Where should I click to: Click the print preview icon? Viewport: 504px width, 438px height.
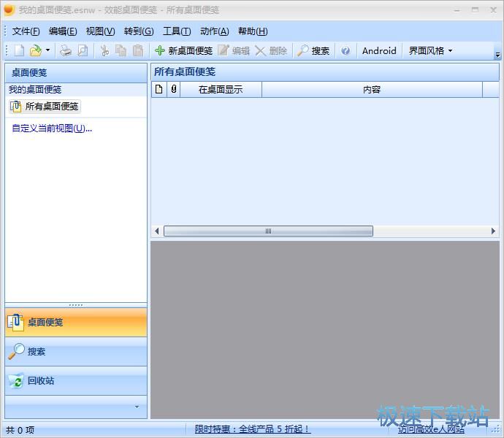(x=83, y=50)
